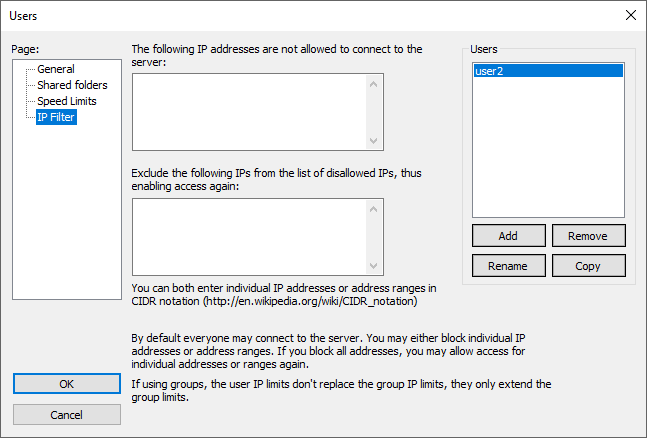Click inside the excluded IPs text box

[x=250, y=236]
